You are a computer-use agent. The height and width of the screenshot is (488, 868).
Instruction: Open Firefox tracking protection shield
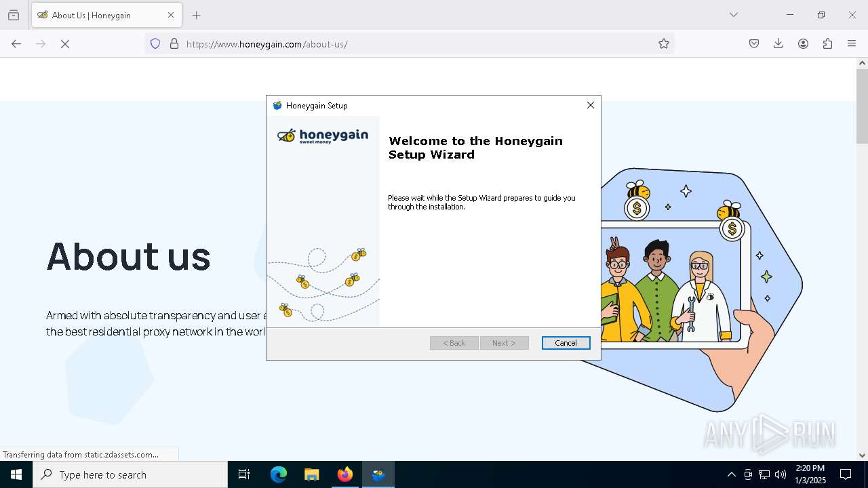pyautogui.click(x=155, y=44)
